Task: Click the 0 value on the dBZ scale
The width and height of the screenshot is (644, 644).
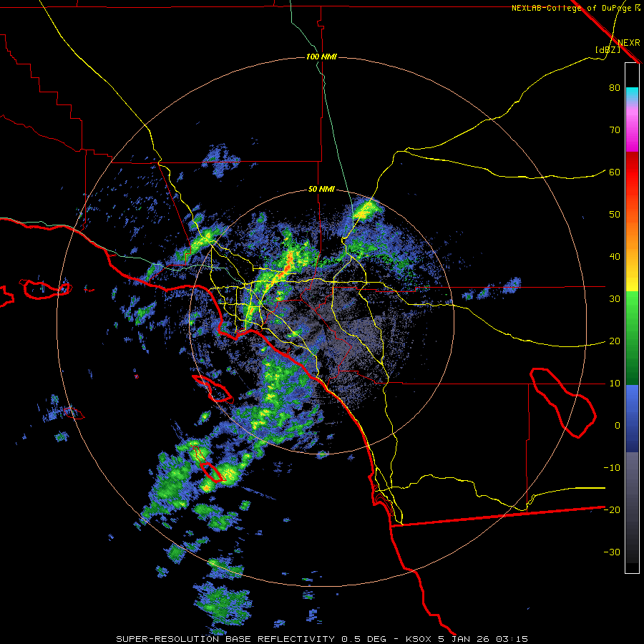Action: click(618, 426)
